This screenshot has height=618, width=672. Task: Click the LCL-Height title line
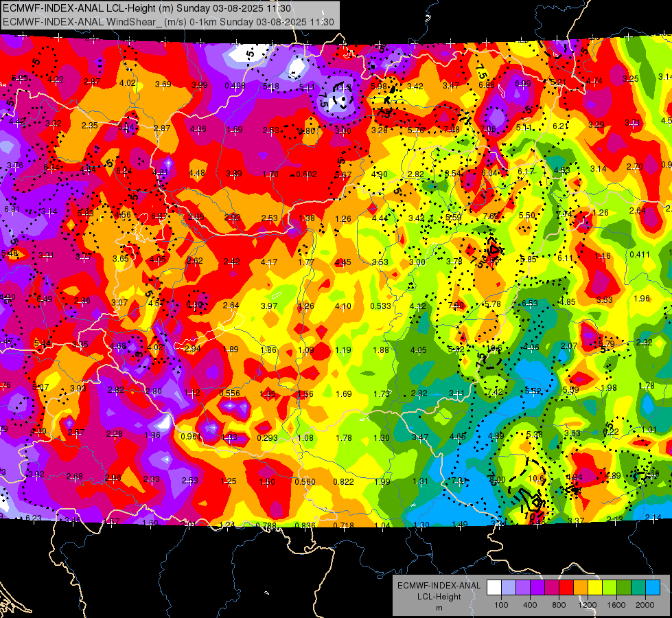pos(147,8)
